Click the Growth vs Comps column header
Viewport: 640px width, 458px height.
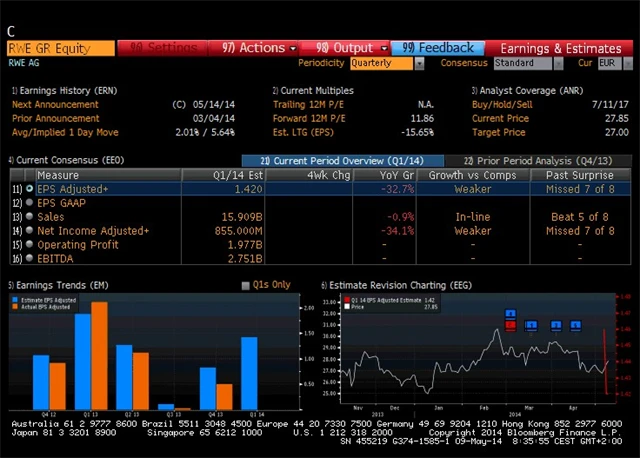[473, 175]
